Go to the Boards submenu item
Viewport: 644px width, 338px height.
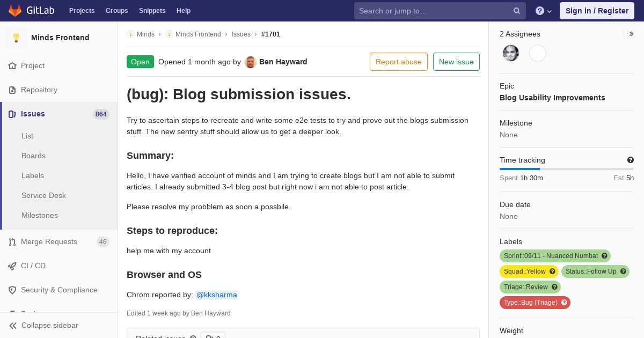tap(33, 156)
